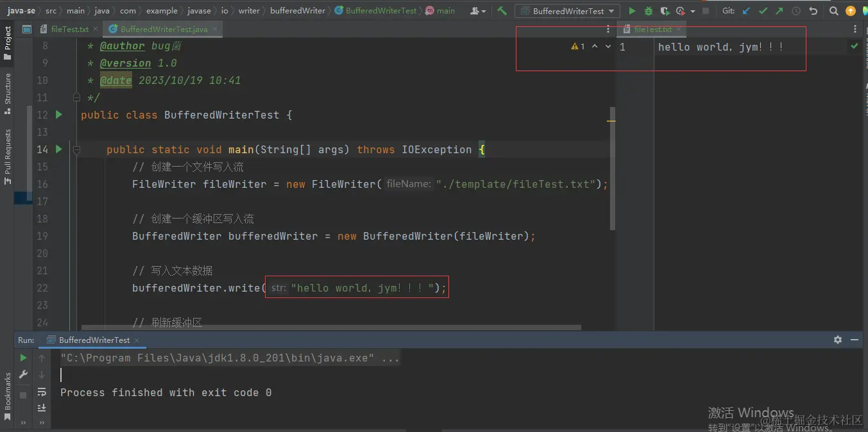Close the BufferedWriterTest Run panel tab

coord(137,340)
